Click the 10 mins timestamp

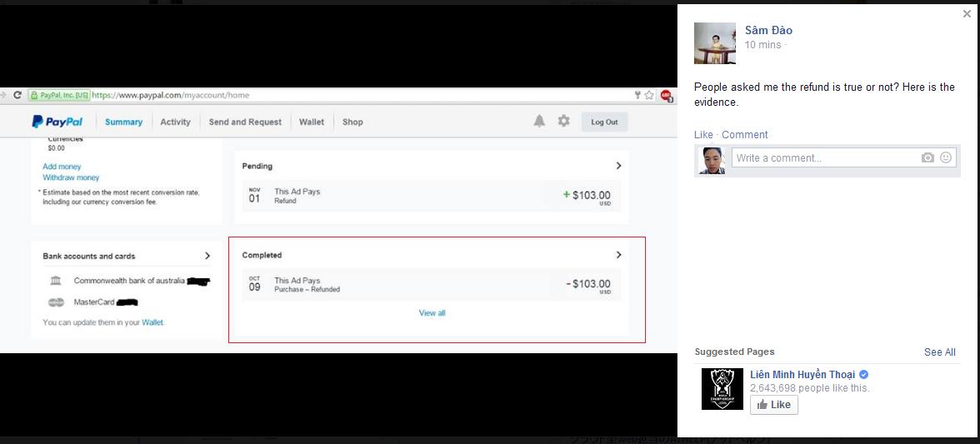[762, 45]
